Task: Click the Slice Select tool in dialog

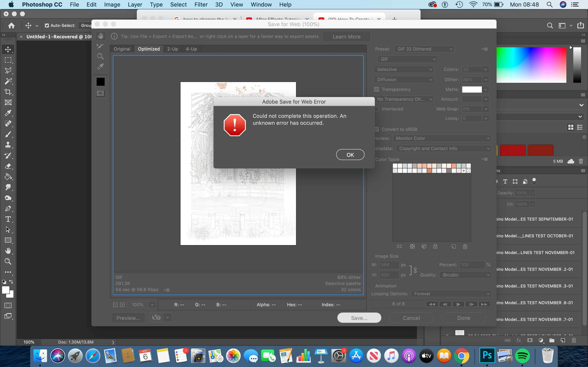Action: (x=100, y=46)
